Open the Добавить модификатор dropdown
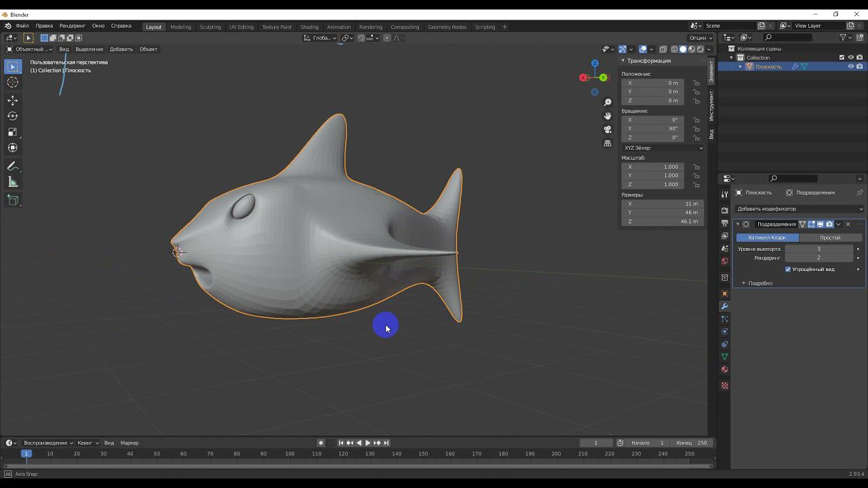Viewport: 868px width, 488px height. point(799,209)
